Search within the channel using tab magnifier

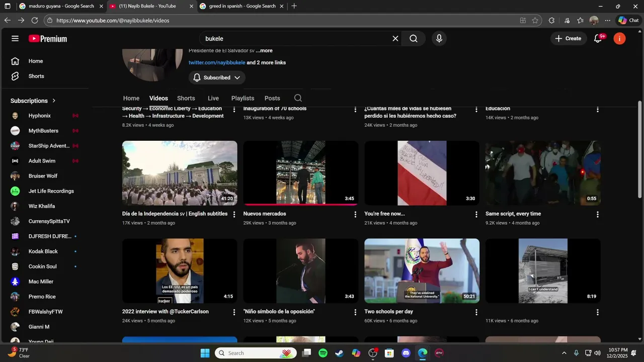[x=298, y=98]
